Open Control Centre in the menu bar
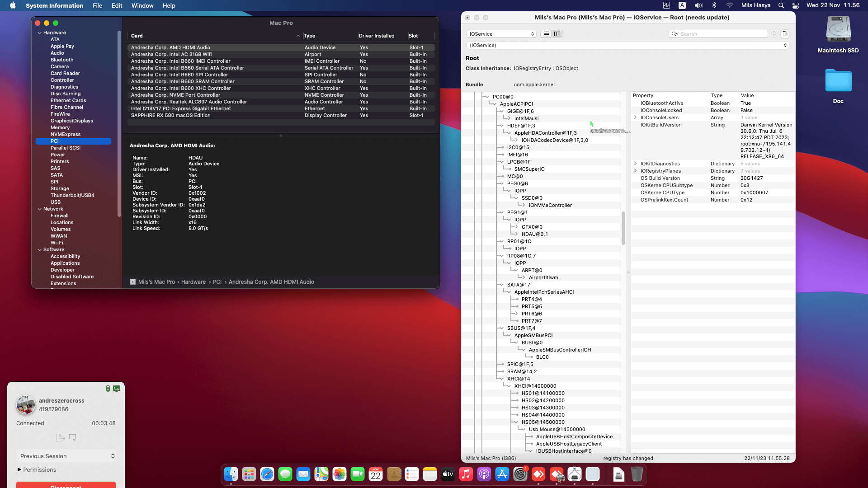Viewport: 868px width, 488px height. pyautogui.click(x=796, y=5)
